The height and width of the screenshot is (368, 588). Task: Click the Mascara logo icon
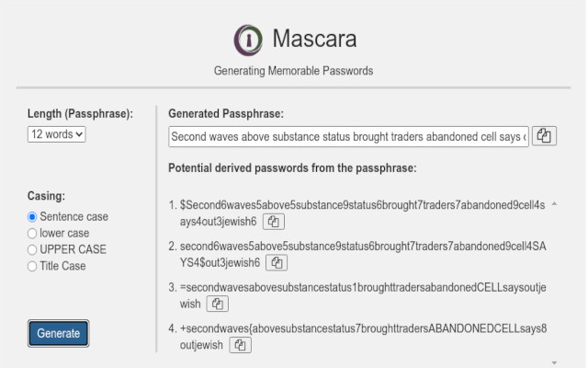click(x=248, y=40)
